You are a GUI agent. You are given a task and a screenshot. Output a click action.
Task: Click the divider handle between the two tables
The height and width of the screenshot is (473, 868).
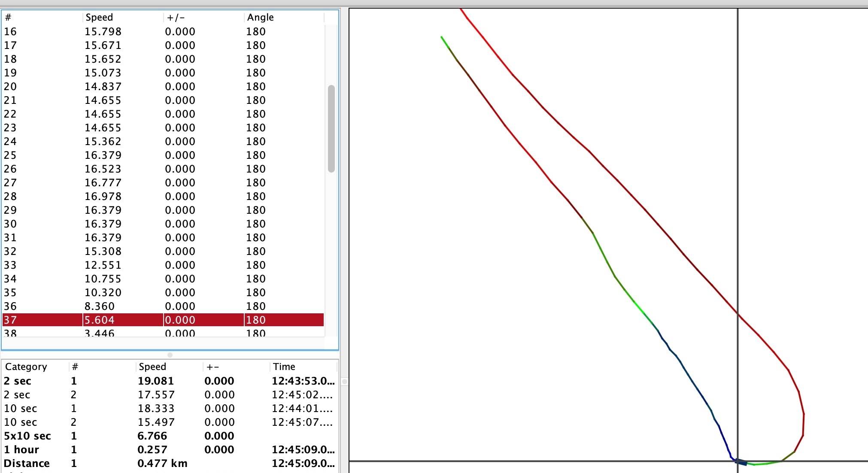point(170,355)
